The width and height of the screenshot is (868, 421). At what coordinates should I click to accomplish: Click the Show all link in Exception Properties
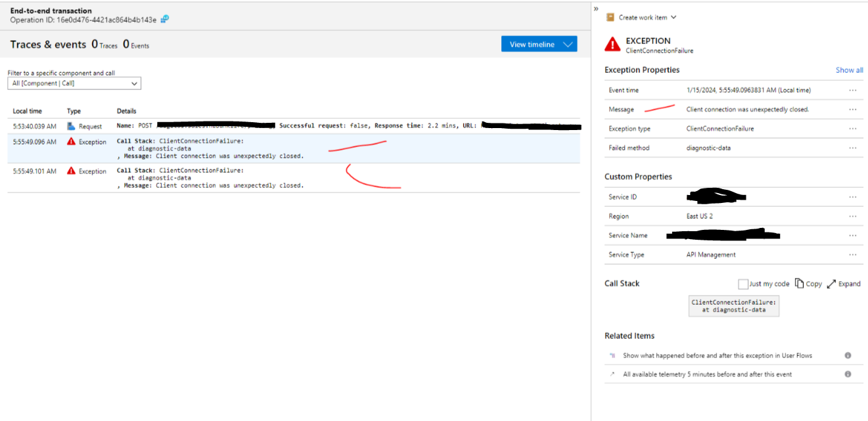[x=849, y=70]
